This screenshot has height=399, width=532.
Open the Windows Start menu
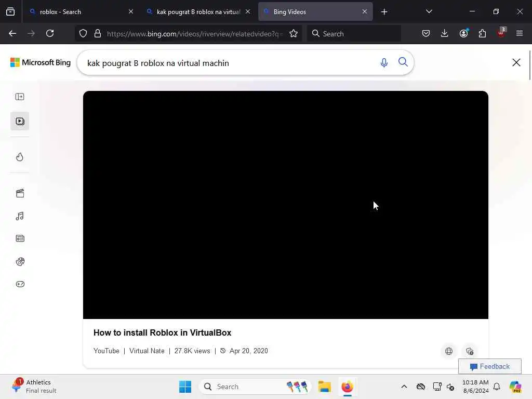185,387
